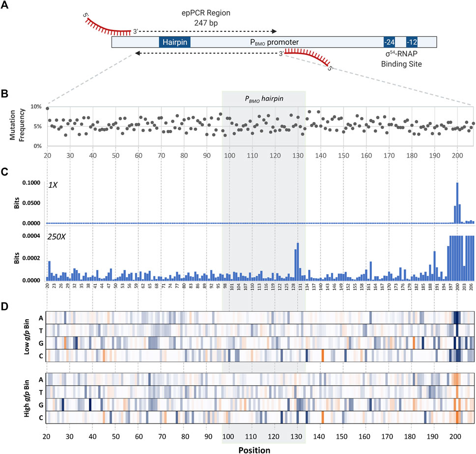This screenshot has height=454, width=476.
Task: Click row label 'G' of the Low gfp Bin heatmap
Action: [41, 343]
